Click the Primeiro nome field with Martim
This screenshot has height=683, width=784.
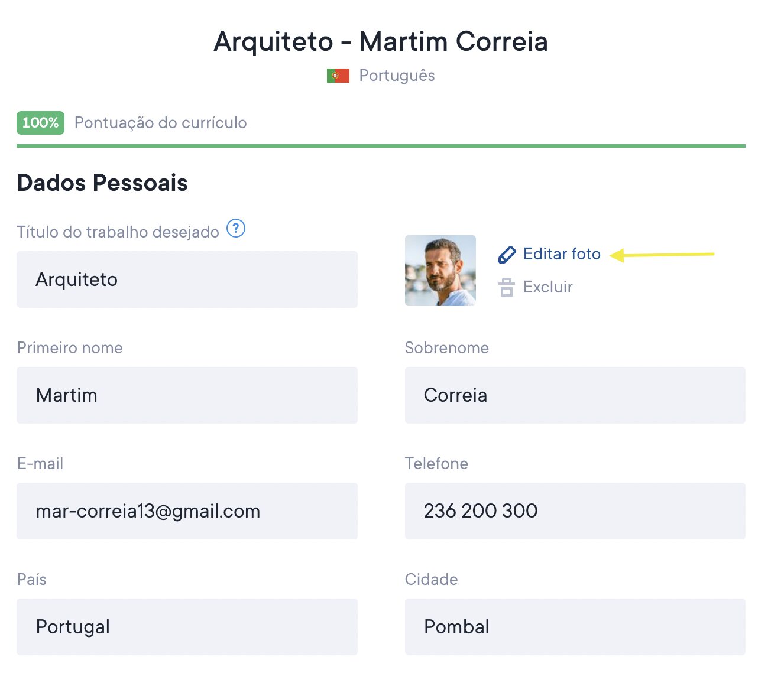click(x=187, y=395)
